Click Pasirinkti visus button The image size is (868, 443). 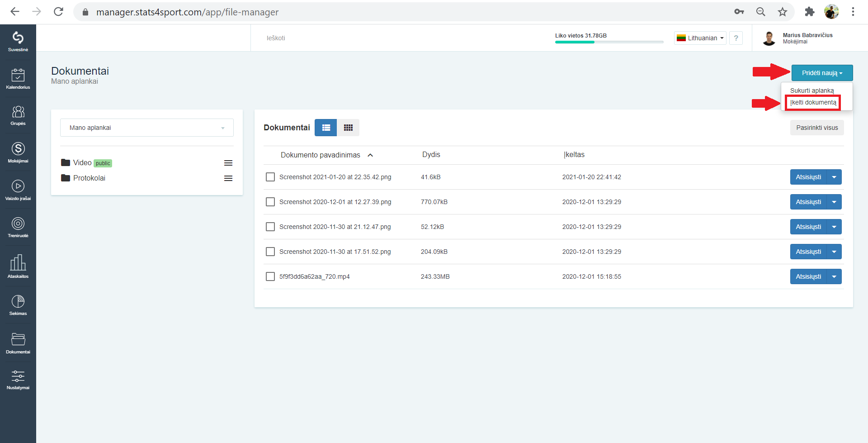(817, 128)
